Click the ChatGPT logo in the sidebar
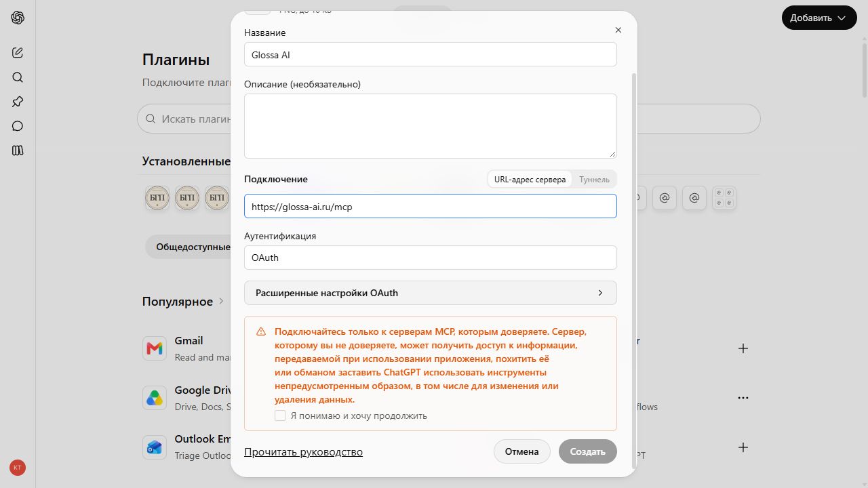The height and width of the screenshot is (488, 868). 18,18
